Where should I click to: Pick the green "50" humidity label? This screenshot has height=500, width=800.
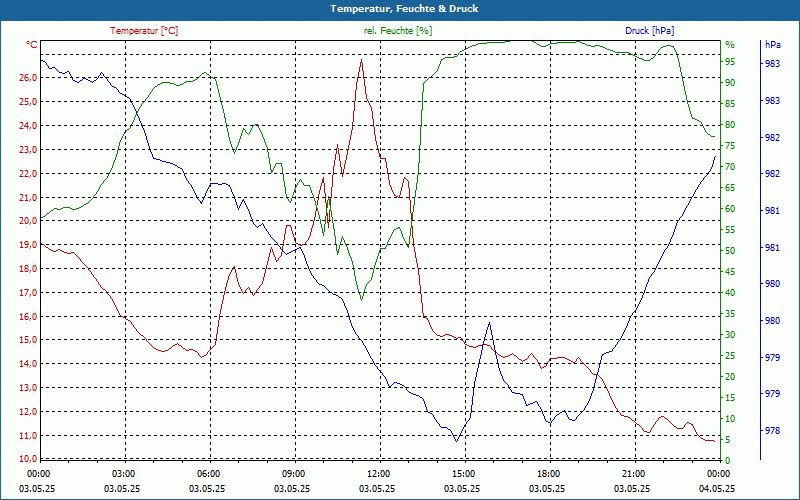tap(730, 251)
